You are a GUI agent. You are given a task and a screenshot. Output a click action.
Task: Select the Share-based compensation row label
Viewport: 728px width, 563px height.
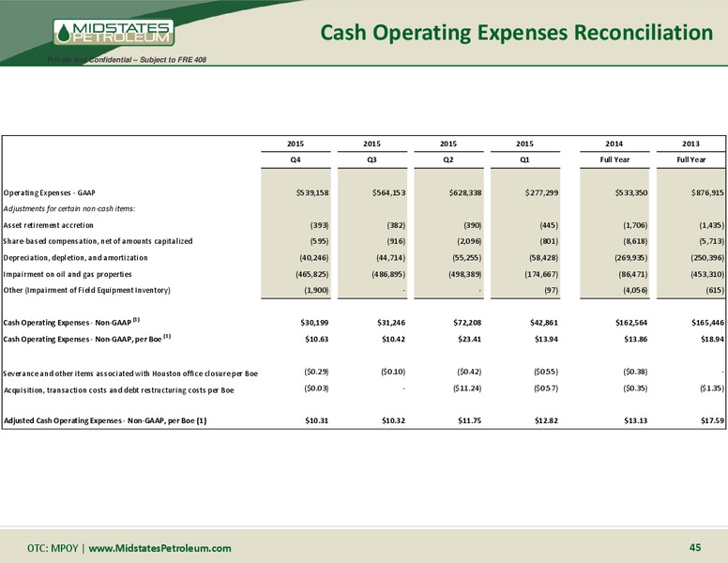(x=98, y=241)
